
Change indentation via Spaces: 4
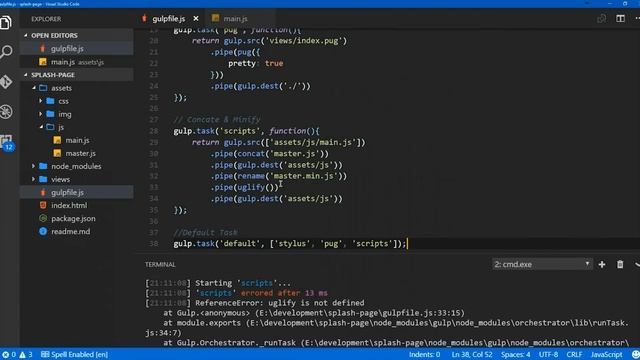[x=516, y=354]
